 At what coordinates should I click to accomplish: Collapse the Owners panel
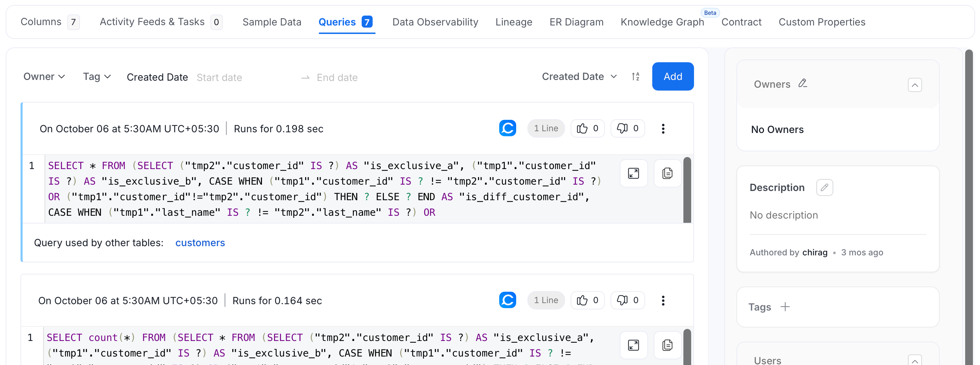(915, 85)
